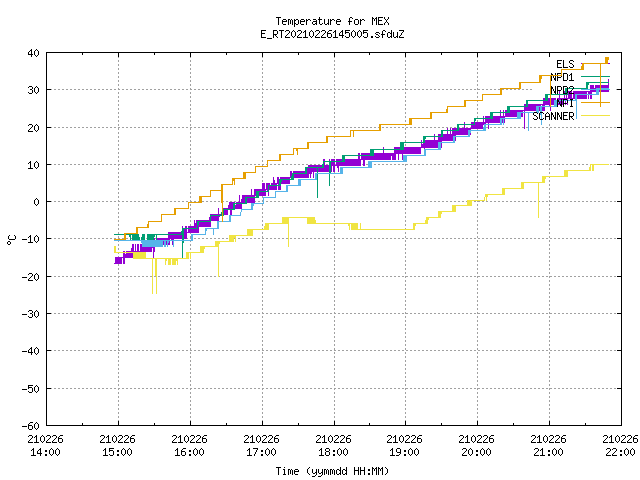640x480 pixels.
Task: Click the '16:00' x-axis tick label
Action: [x=189, y=452]
